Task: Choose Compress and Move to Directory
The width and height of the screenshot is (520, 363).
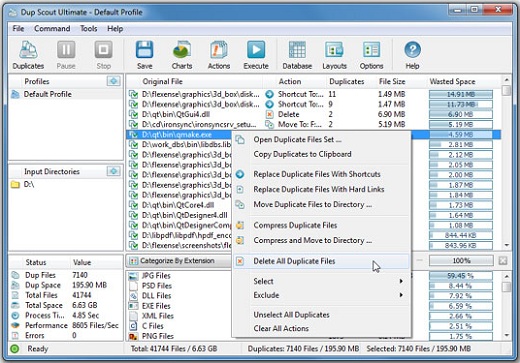Action: (321, 240)
